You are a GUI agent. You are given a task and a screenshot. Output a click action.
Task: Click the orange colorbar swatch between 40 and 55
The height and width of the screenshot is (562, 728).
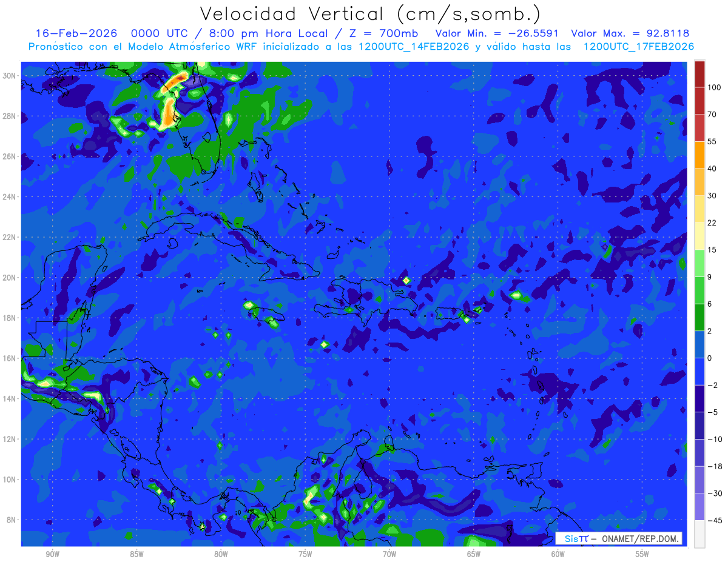(x=699, y=155)
